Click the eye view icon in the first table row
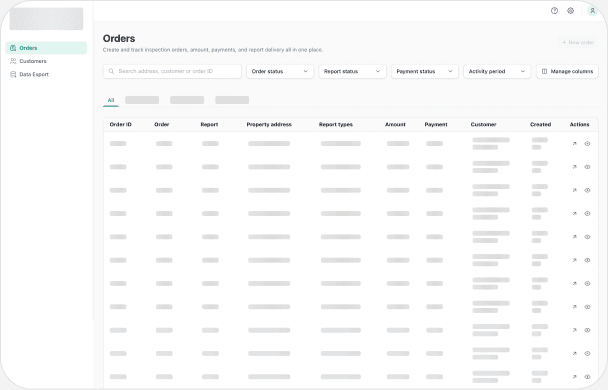Image resolution: width=608 pixels, height=390 pixels. (x=587, y=143)
